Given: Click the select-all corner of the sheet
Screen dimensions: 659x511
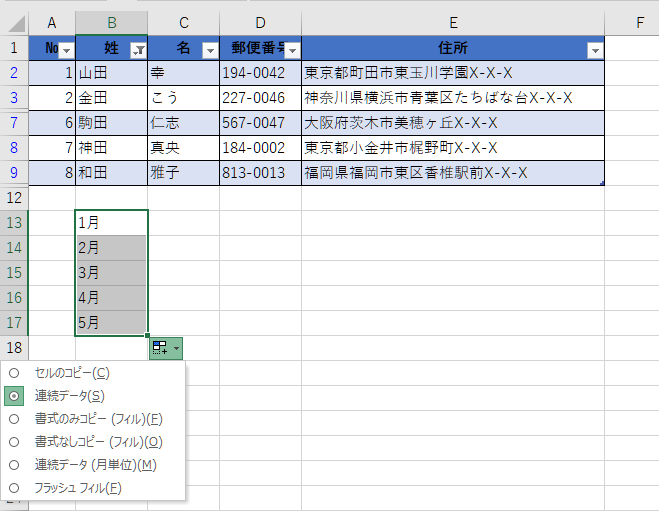Looking at the screenshot, I should (x=14, y=22).
